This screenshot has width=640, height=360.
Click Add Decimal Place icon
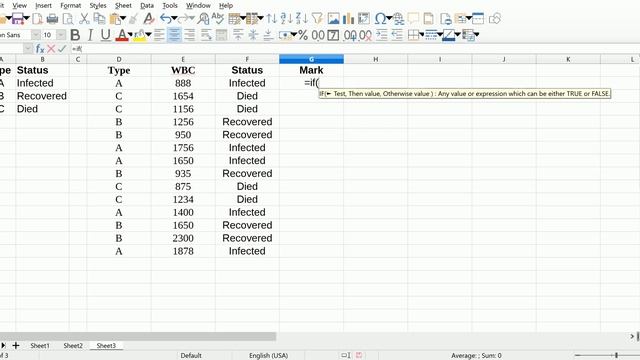point(350,36)
